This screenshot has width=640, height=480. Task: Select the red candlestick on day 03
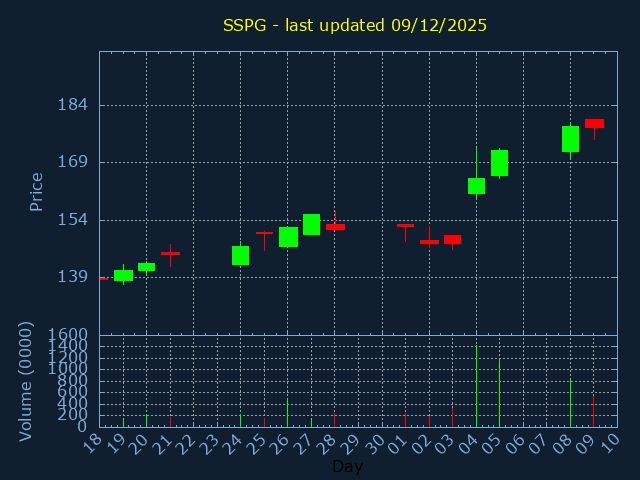pyautogui.click(x=452, y=239)
